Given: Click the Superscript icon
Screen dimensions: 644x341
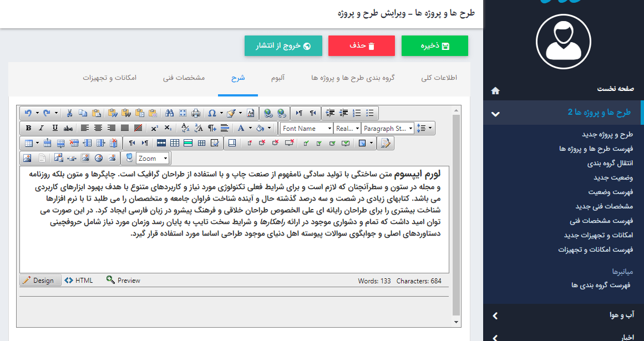Looking at the screenshot, I should click(x=155, y=128).
